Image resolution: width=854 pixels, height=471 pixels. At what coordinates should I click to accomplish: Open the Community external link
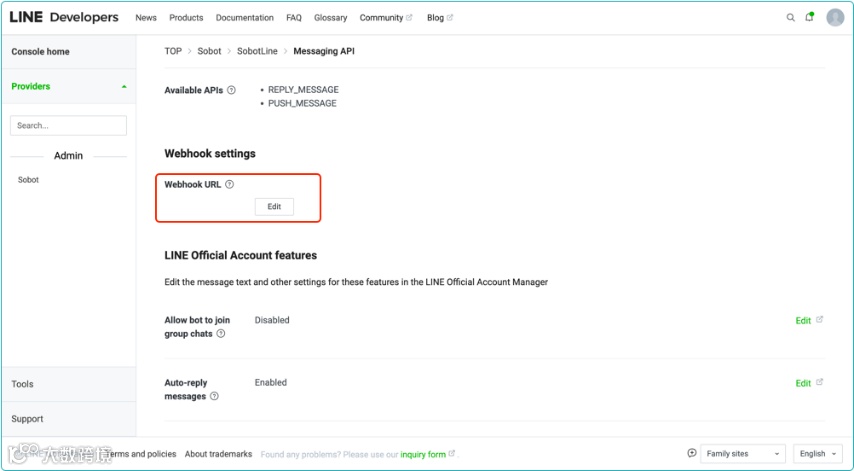pos(386,18)
